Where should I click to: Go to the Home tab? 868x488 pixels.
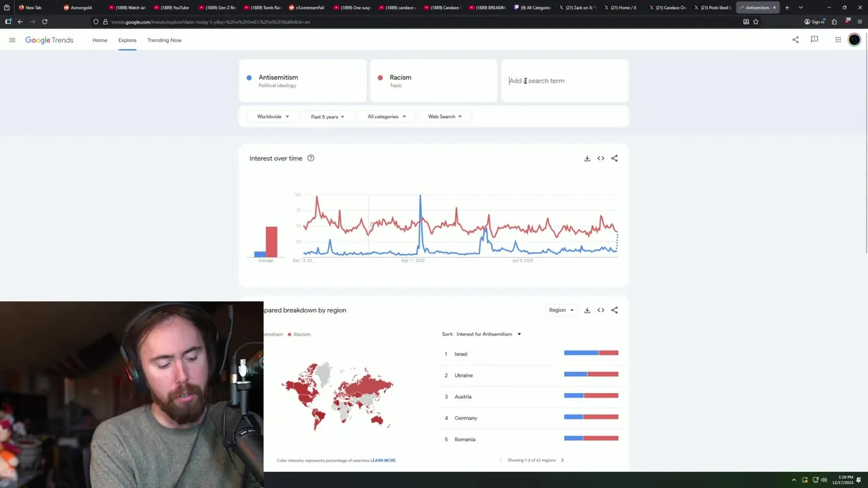pyautogui.click(x=100, y=40)
